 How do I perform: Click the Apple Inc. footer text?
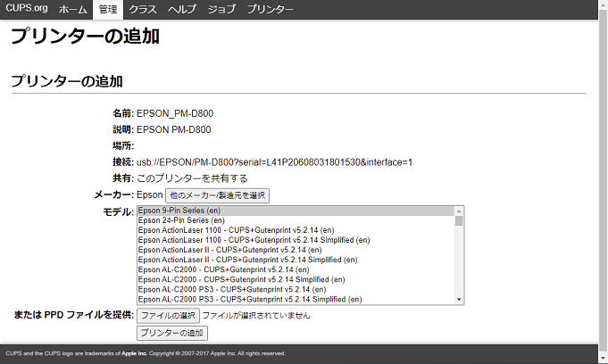(x=134, y=353)
